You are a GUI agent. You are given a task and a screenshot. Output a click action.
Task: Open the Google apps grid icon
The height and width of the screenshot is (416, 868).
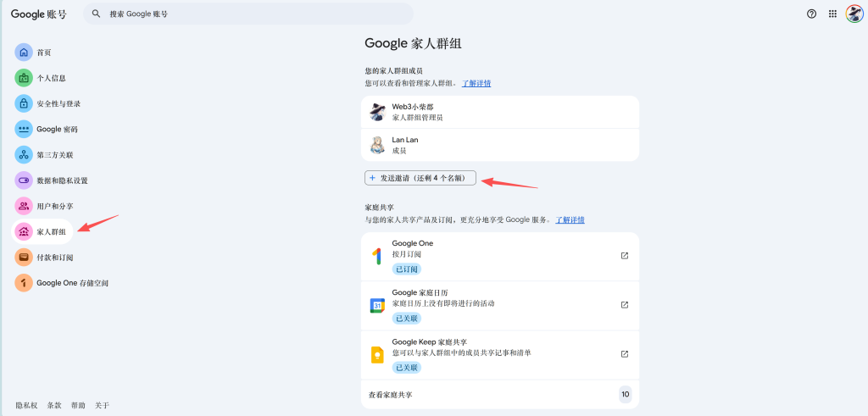click(x=832, y=14)
